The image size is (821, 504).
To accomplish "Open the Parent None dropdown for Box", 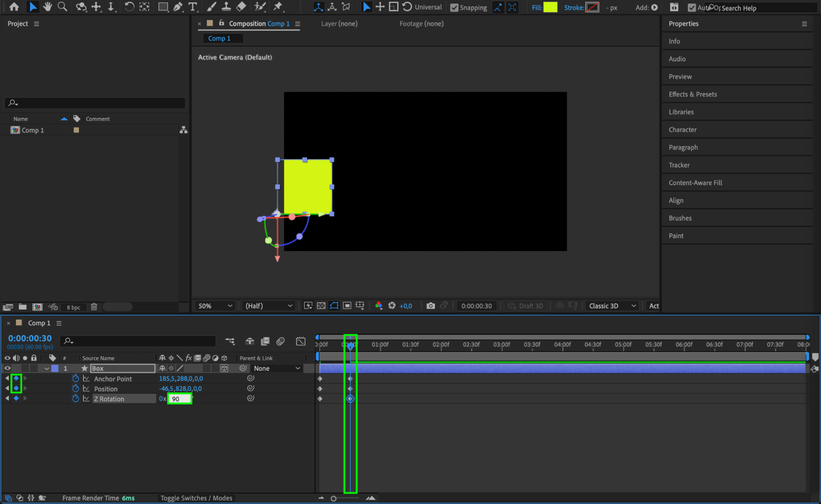I will (x=277, y=368).
